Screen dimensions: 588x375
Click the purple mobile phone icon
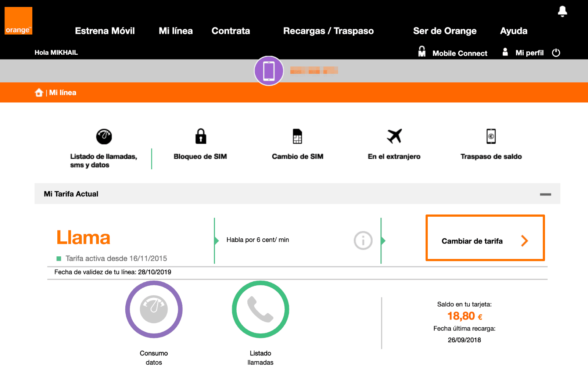[x=269, y=71]
